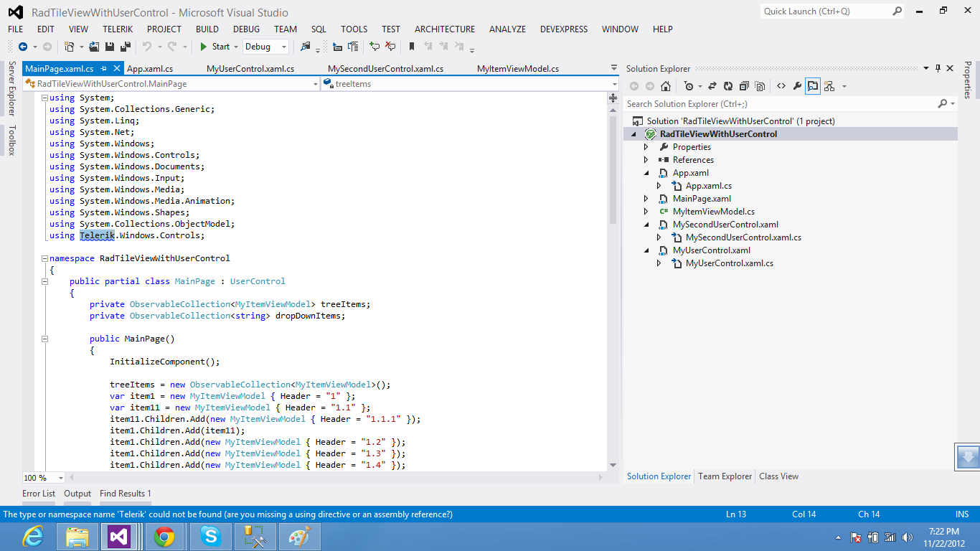Open Google Chrome from the taskbar
The height and width of the screenshot is (551, 980).
164,537
